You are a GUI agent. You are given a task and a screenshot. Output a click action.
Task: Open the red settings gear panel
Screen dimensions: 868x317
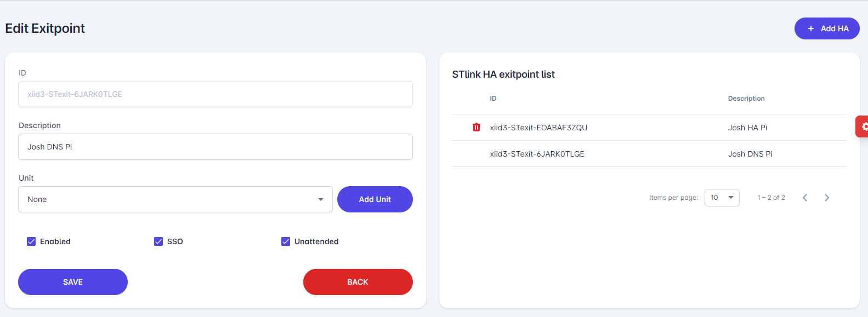pos(863,126)
